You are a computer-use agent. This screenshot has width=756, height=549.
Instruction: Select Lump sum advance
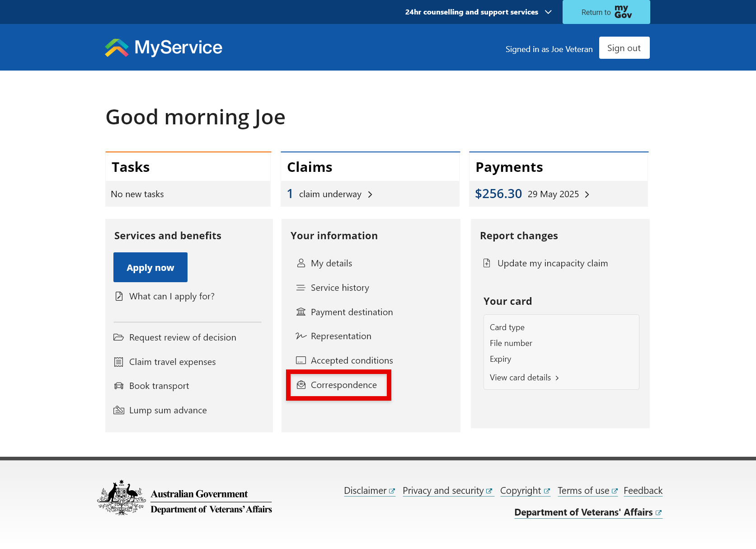click(x=168, y=410)
